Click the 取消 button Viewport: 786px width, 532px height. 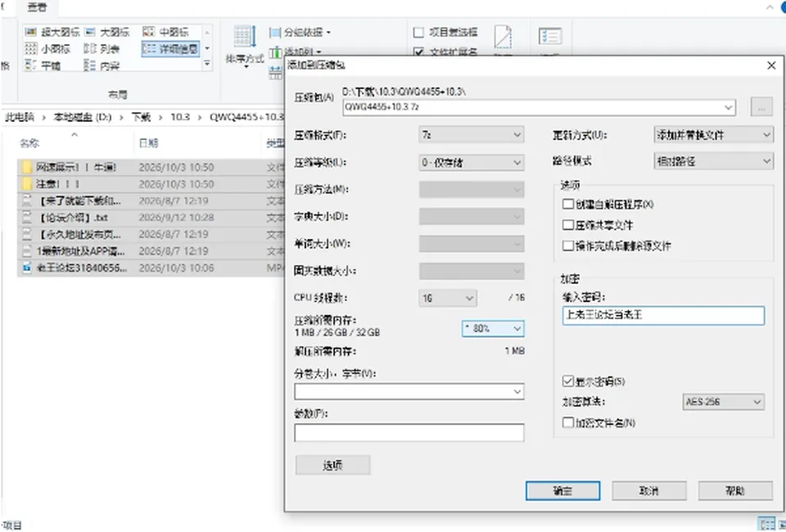648,491
